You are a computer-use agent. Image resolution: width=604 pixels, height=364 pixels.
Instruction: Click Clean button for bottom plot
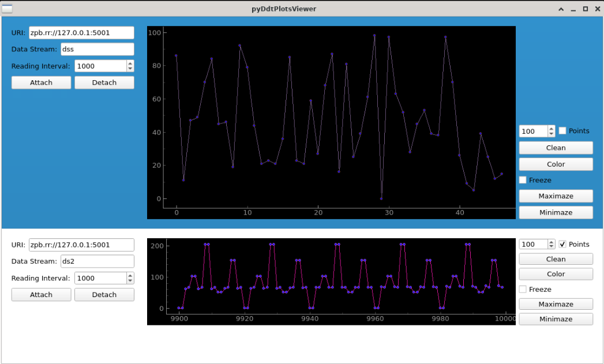pos(556,259)
